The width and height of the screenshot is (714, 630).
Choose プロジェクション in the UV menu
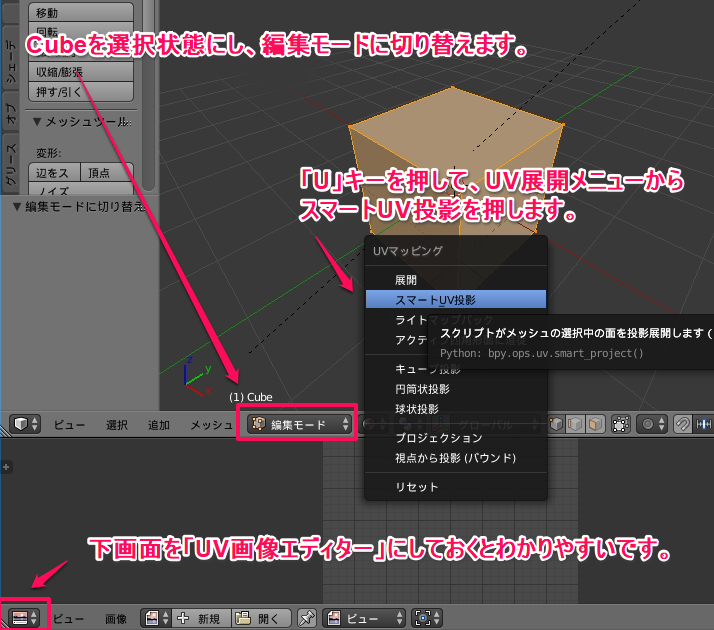tap(456, 437)
